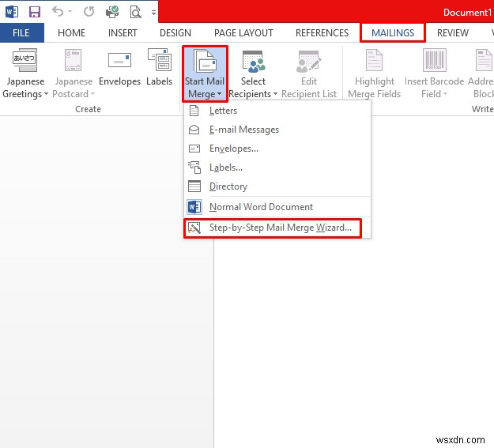Screen dimensions: 494x448
Task: Select Envelopes... in the mail merge menu
Action: [x=277, y=149]
